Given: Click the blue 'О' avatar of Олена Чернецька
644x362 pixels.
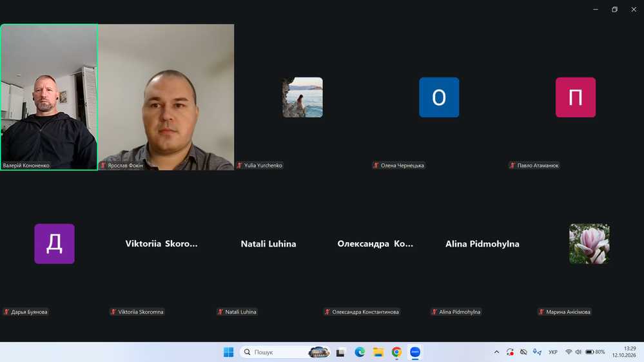Looking at the screenshot, I should coord(439,97).
